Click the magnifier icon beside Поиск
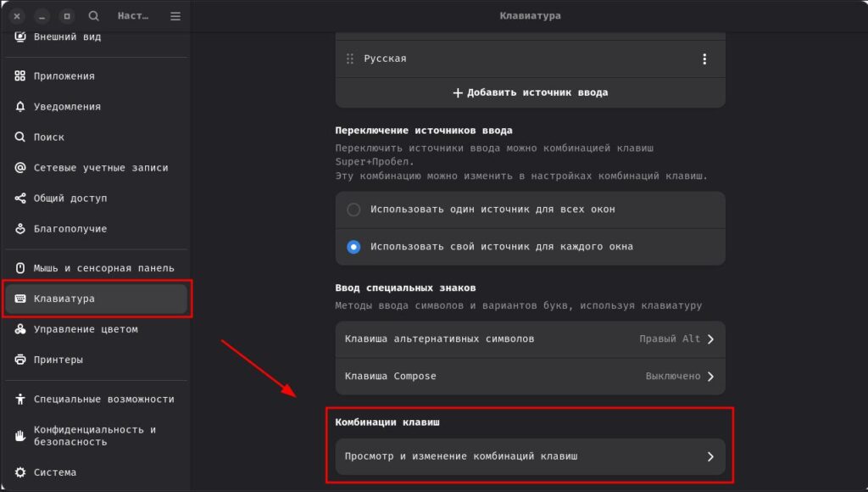This screenshot has width=868, height=492. click(x=20, y=137)
